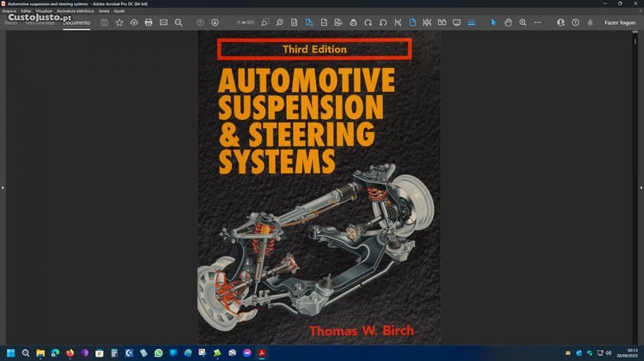Click the upload to cloud icon

click(x=134, y=22)
